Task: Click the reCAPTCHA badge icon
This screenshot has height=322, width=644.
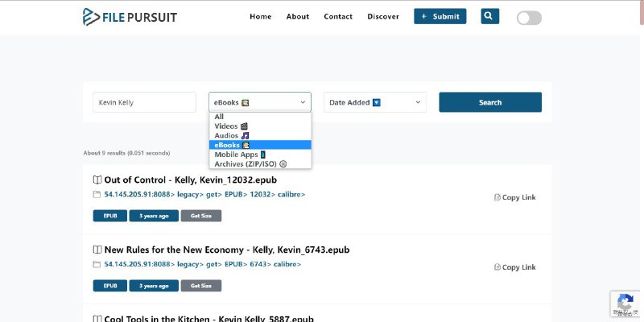Action: pos(625,303)
